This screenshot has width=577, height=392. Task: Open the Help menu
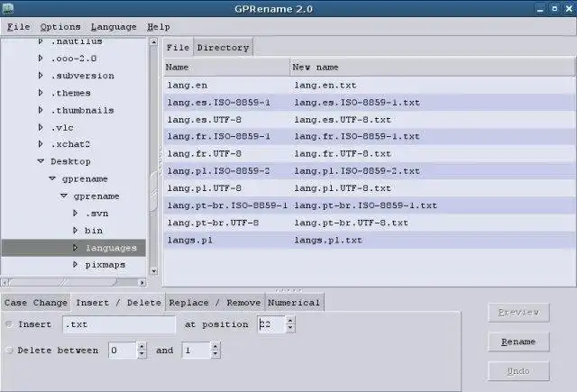tap(159, 27)
